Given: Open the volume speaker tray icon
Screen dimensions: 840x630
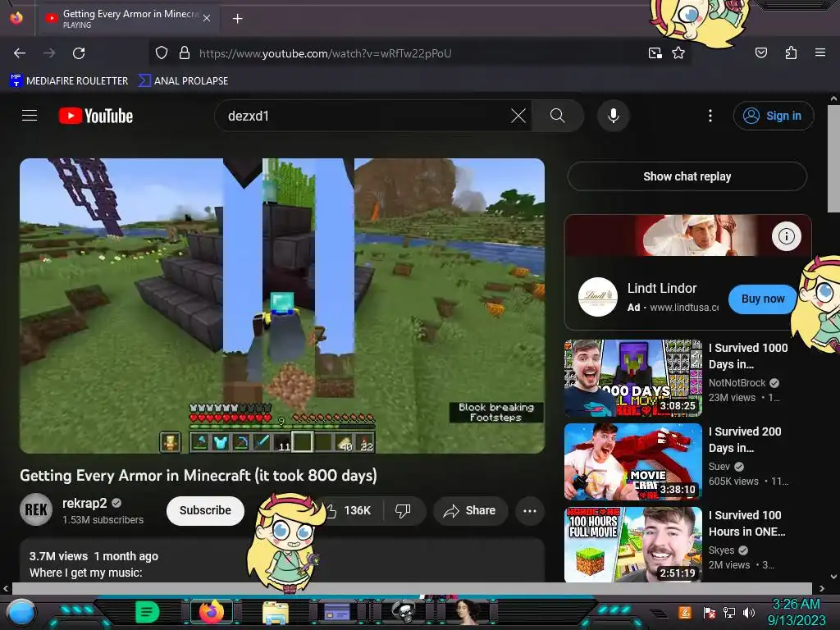Looking at the screenshot, I should point(749,612).
